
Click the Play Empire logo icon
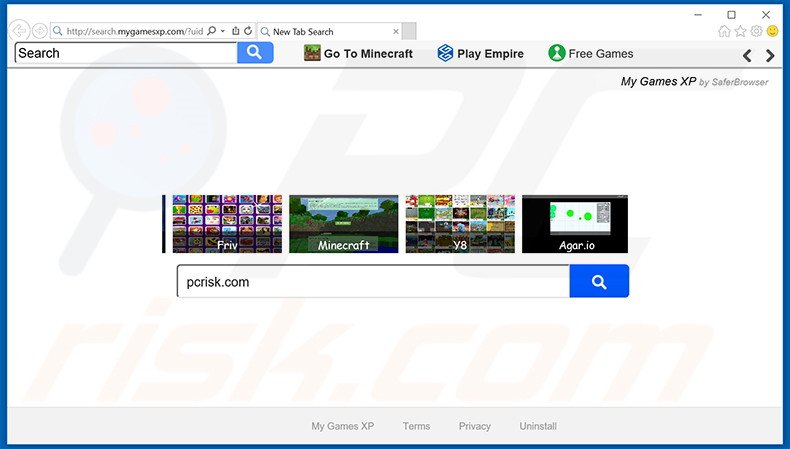445,53
